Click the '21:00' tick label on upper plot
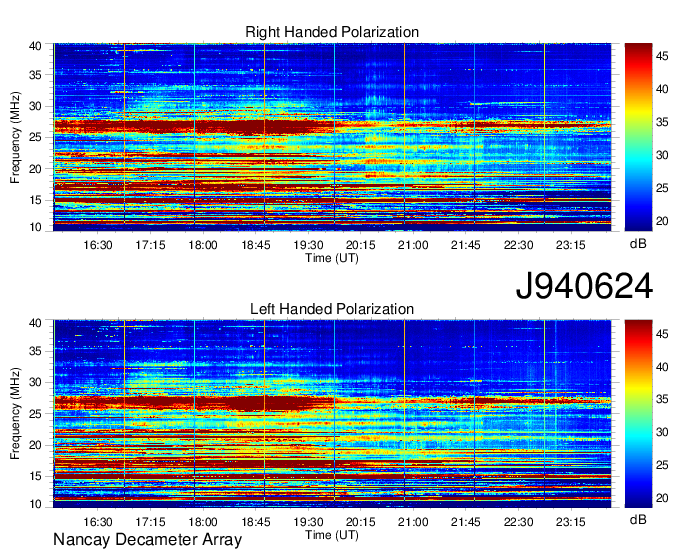Viewport: 680px width, 552px height. click(413, 245)
